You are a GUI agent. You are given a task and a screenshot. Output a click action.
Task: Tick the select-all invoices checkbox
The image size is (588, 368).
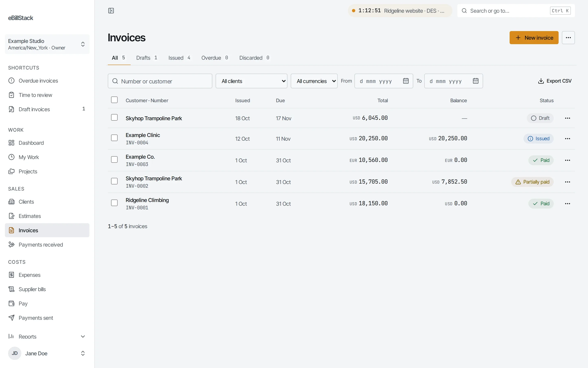114,100
